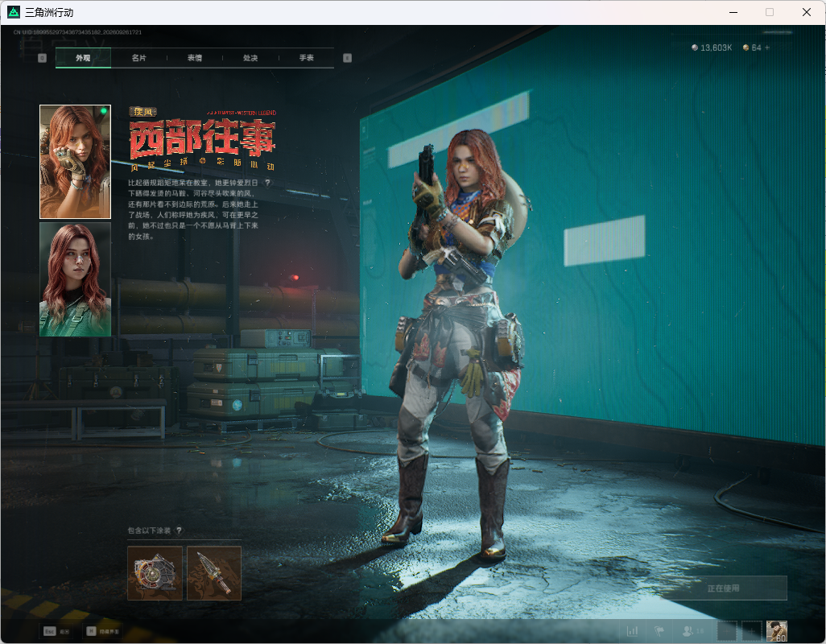Image resolution: width=826 pixels, height=644 pixels.
Task: Click the 疾风 operator name tag
Action: [x=142, y=112]
